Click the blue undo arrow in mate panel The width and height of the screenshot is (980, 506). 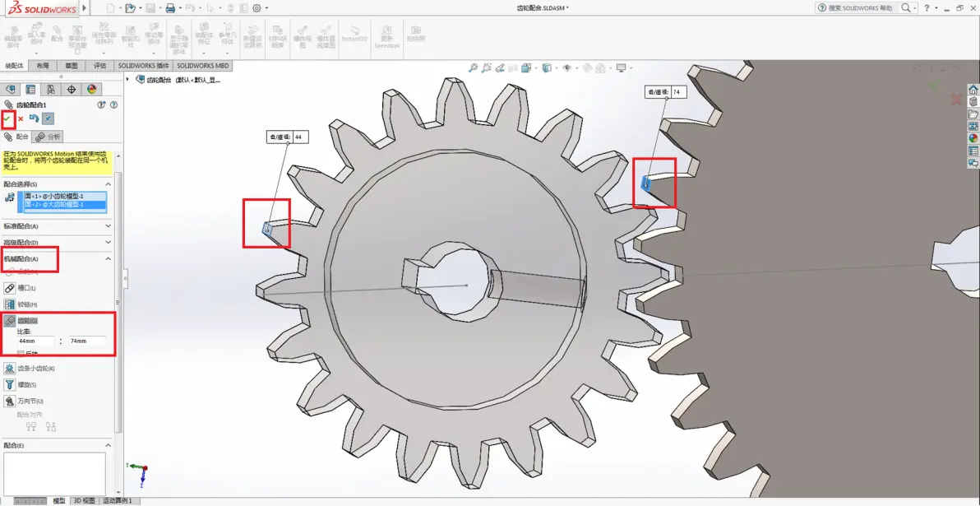pyautogui.click(x=35, y=118)
